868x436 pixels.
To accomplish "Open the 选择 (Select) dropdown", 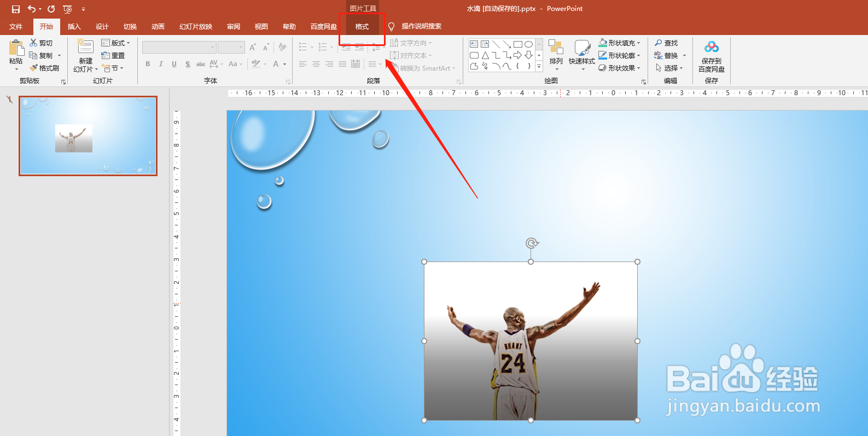I will tap(669, 68).
